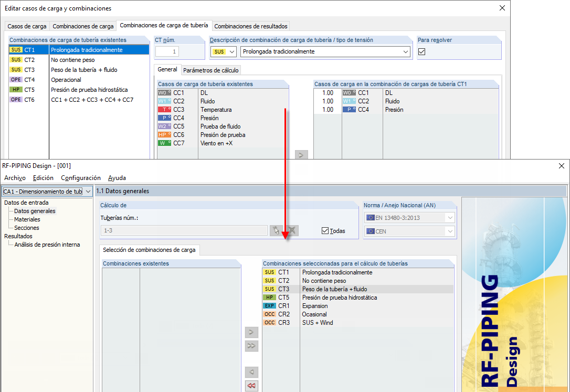The height and width of the screenshot is (392, 570).
Task: Click the clear pipe selection icon
Action: pos(292,230)
